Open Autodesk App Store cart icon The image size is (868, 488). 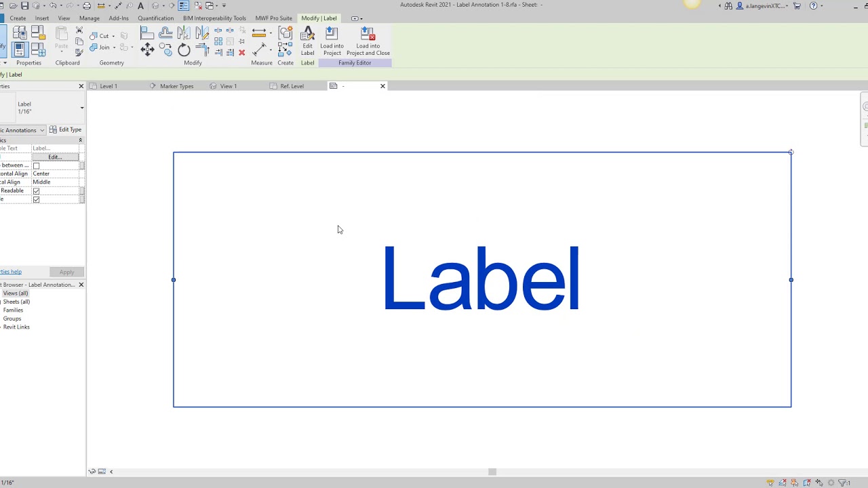point(797,6)
